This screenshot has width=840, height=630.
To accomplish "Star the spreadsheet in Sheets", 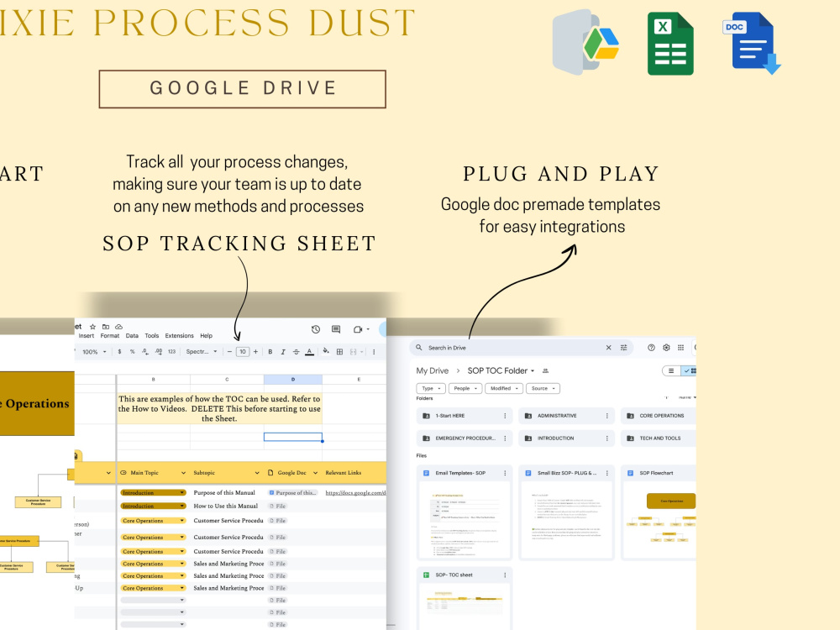I will click(x=92, y=326).
